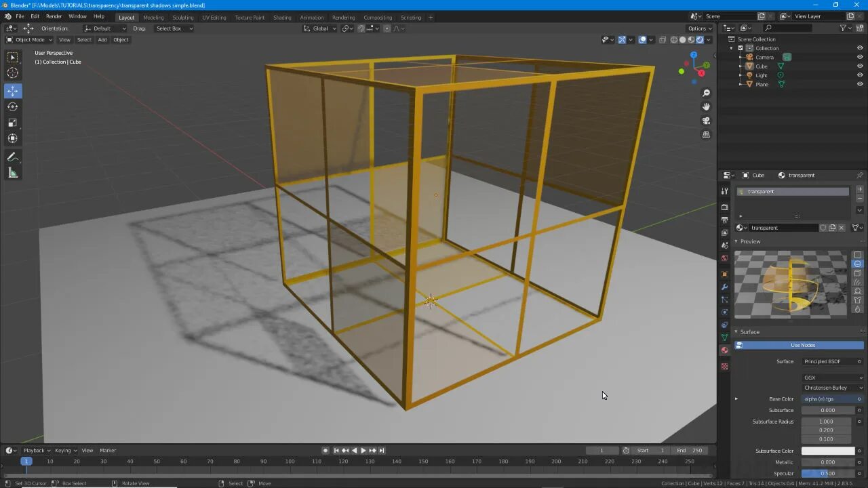This screenshot has width=868, height=488.
Task: Select the Rotate tool
Action: point(13,106)
